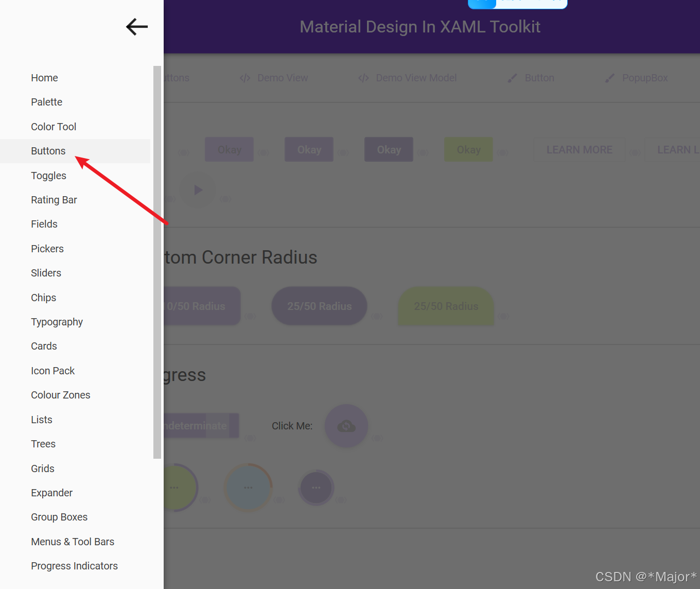Click the round play icon button

[198, 190]
